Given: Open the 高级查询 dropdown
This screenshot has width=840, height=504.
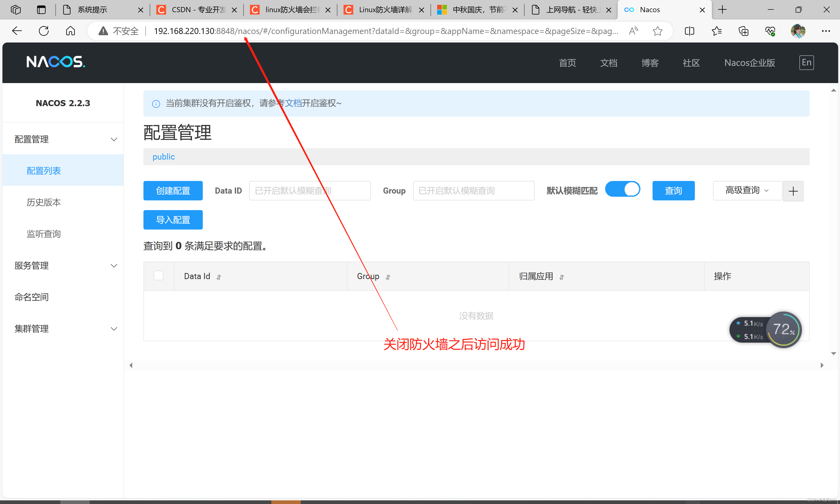Looking at the screenshot, I should (748, 190).
